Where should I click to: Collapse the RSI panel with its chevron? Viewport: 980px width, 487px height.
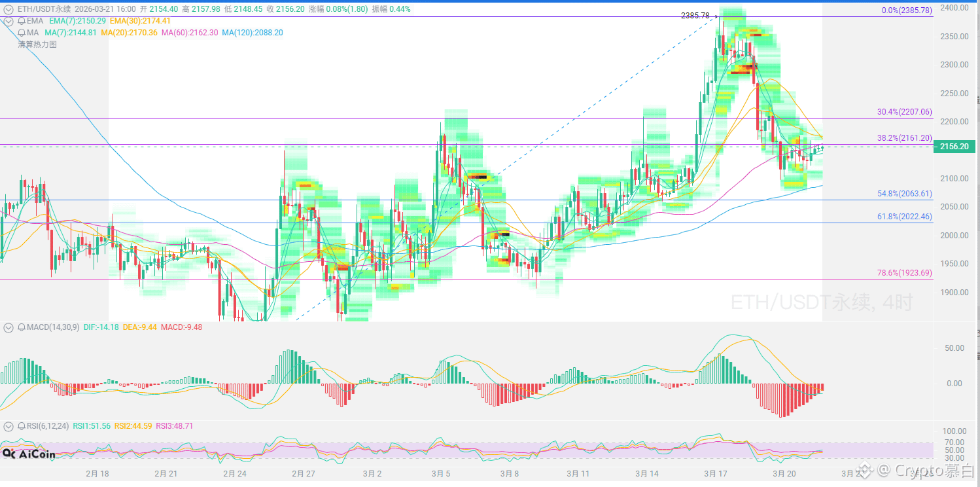click(9, 426)
